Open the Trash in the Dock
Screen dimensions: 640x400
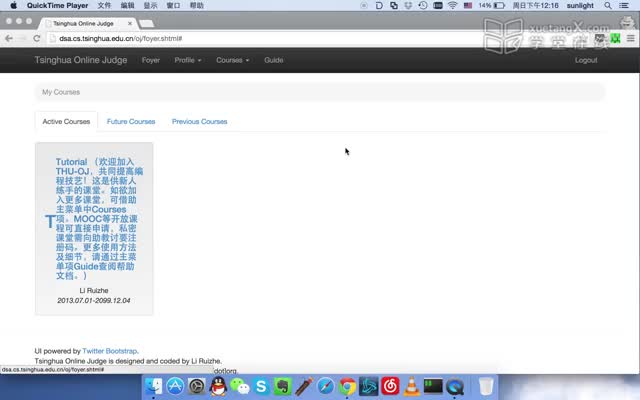click(486, 386)
